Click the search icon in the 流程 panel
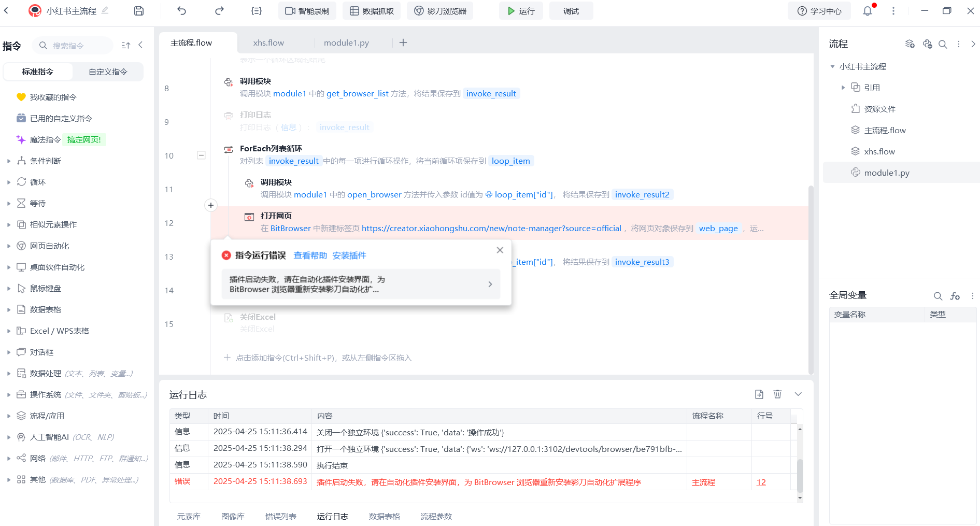The image size is (980, 526). point(943,45)
